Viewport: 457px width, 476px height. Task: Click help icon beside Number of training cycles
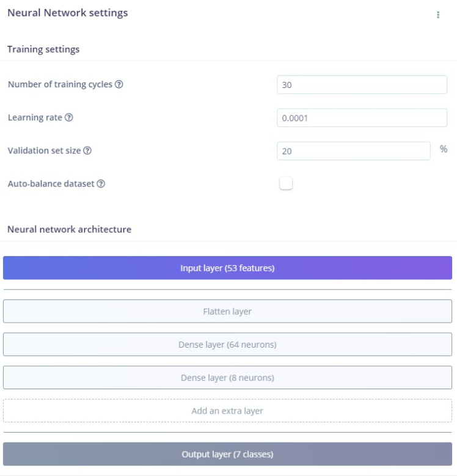119,84
